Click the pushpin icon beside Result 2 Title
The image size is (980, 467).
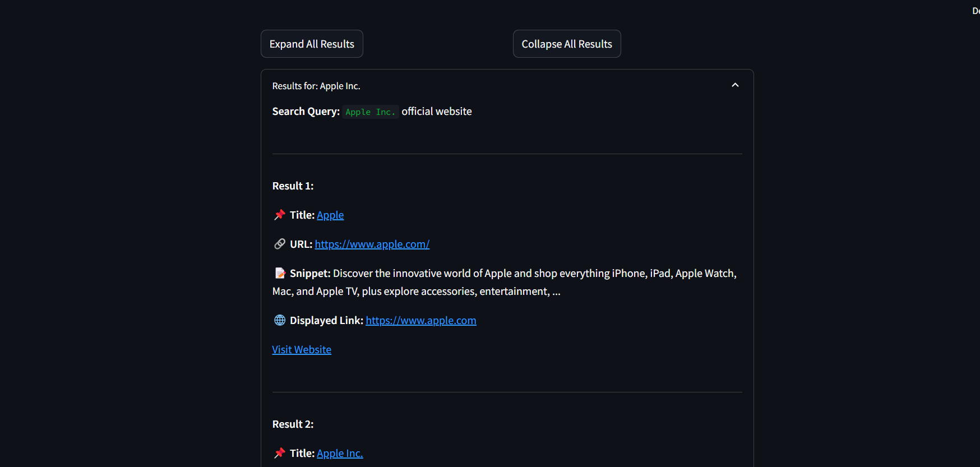coord(280,453)
